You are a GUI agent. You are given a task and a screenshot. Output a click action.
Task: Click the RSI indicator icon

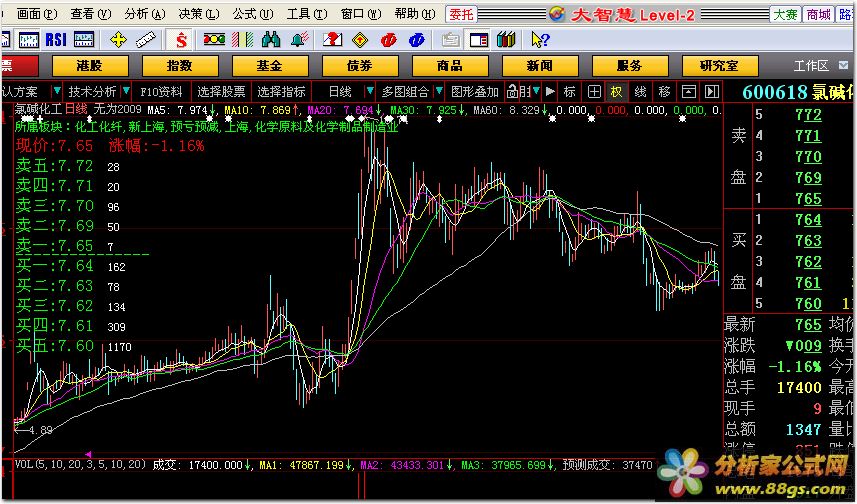56,40
